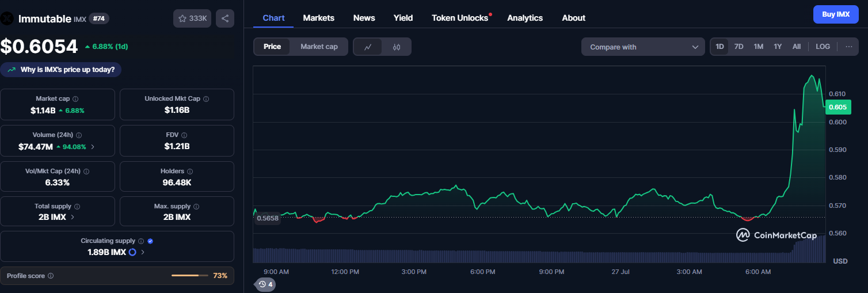This screenshot has height=293, width=868.
Task: Set chart range to 7D
Action: pyautogui.click(x=739, y=47)
